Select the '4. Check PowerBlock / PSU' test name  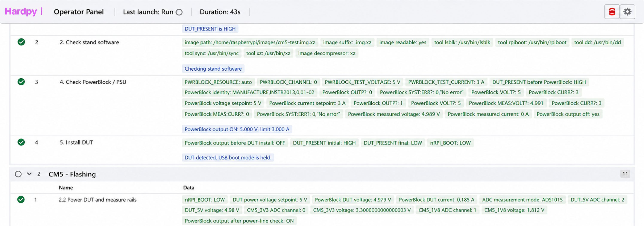tap(93, 82)
